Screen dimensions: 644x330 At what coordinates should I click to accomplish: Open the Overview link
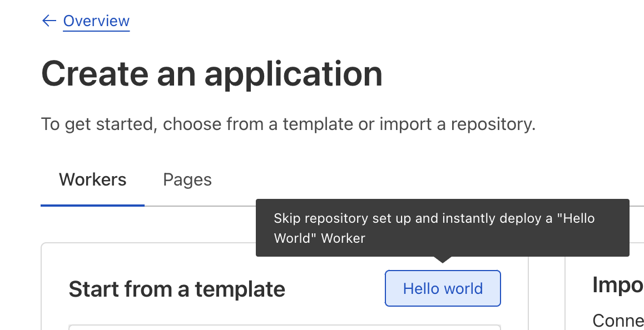96,21
